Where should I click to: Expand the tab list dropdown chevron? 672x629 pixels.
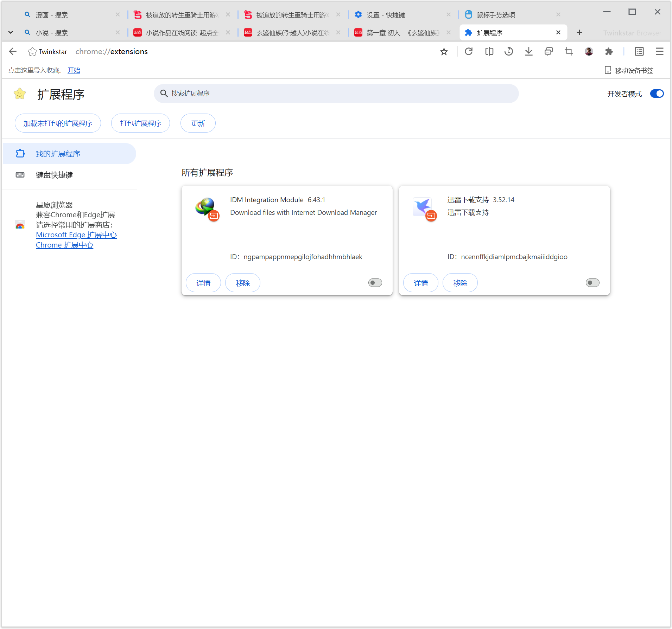11,33
